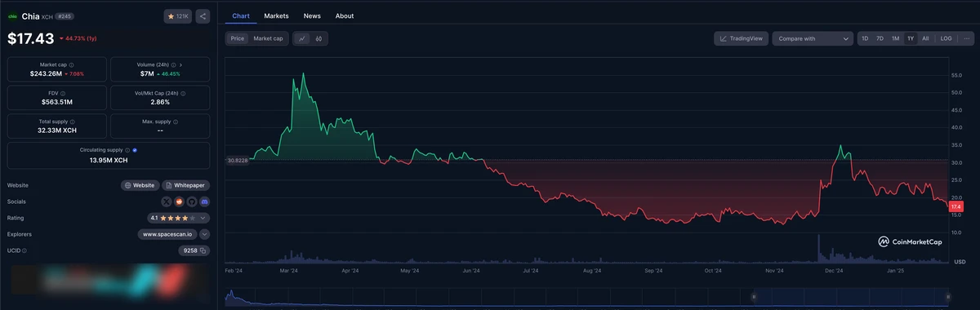Click the USD currency label under chart axis
The width and height of the screenshot is (980, 310).
tap(960, 261)
